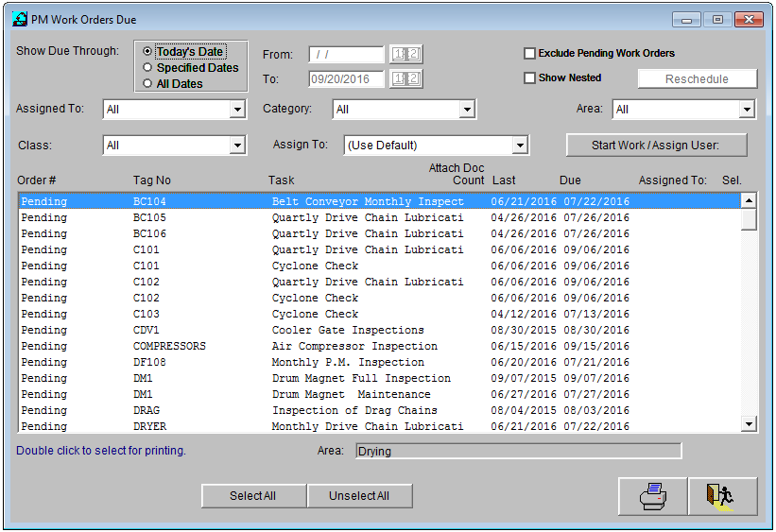Viewport: 776px width, 532px height.
Task: Click the Select All button
Action: pos(253,496)
